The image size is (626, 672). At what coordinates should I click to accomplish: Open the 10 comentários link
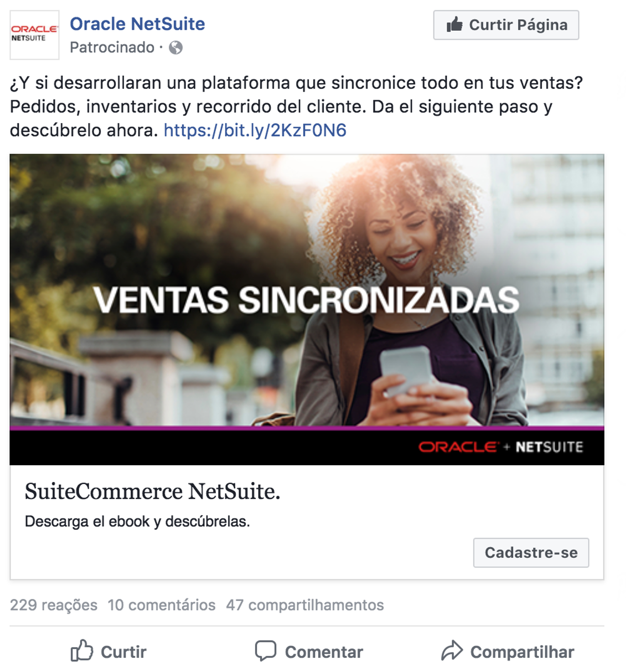pyautogui.click(x=161, y=605)
